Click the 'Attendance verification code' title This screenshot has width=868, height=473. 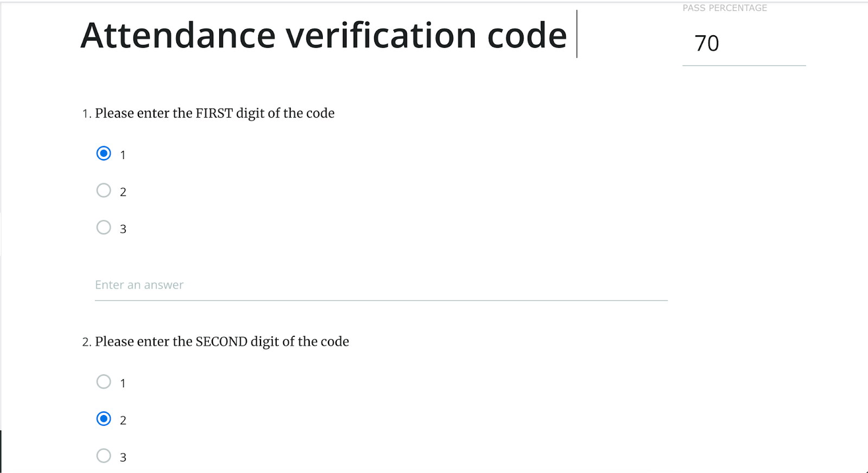tap(323, 36)
